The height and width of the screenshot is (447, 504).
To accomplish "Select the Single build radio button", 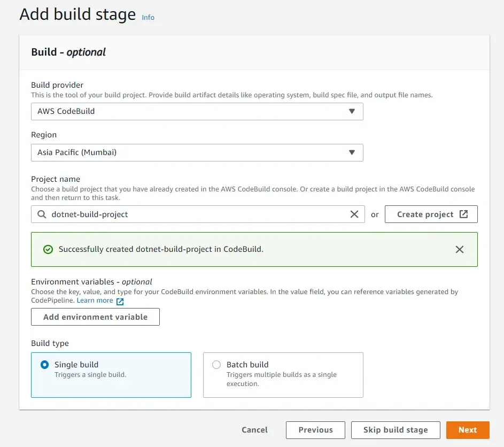I will [x=45, y=365].
